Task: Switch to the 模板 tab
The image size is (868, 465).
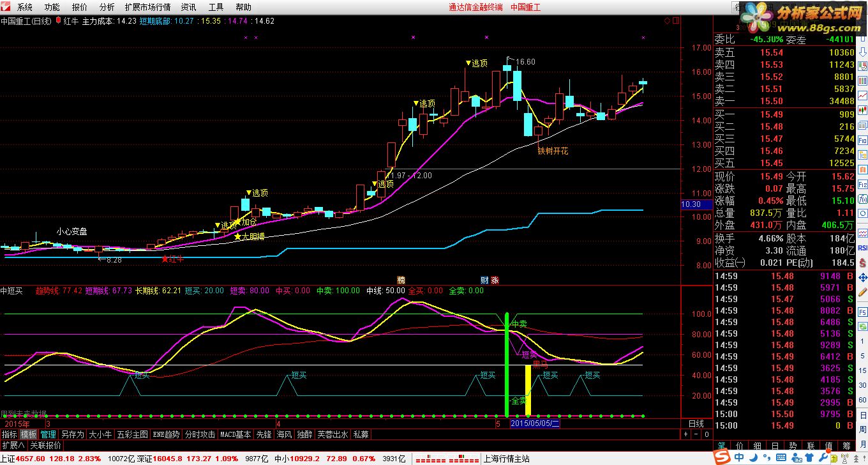Action: [x=29, y=434]
